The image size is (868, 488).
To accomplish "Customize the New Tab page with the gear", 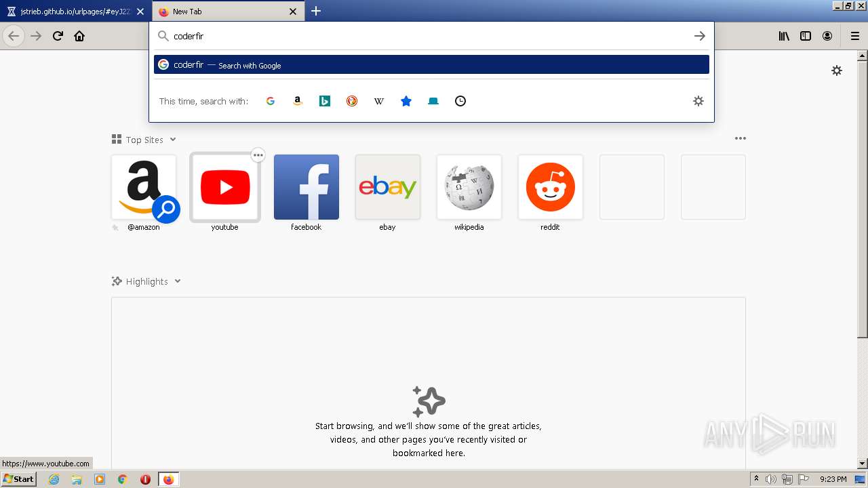I will tap(837, 70).
